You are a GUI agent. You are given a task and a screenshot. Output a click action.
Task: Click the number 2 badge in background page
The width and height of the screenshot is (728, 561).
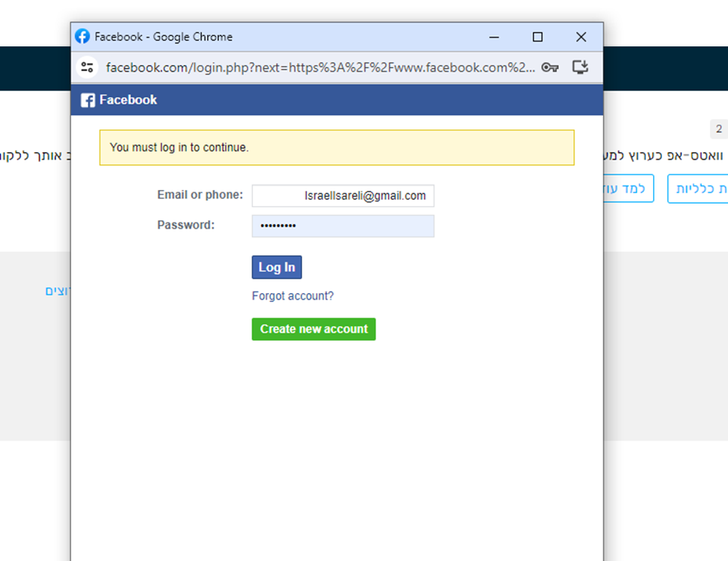point(719,129)
